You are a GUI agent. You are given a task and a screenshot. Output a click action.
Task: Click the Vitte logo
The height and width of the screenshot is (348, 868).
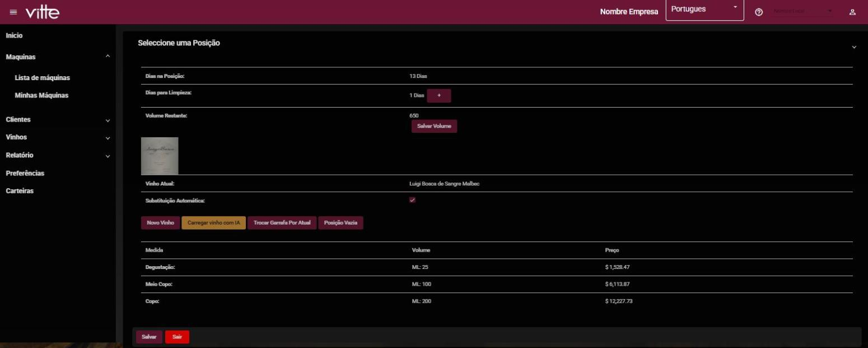coord(42,12)
